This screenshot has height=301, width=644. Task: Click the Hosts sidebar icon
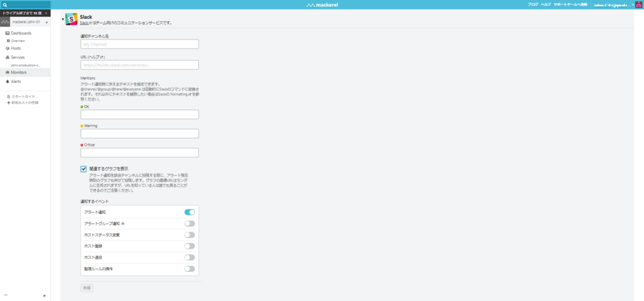[8, 48]
